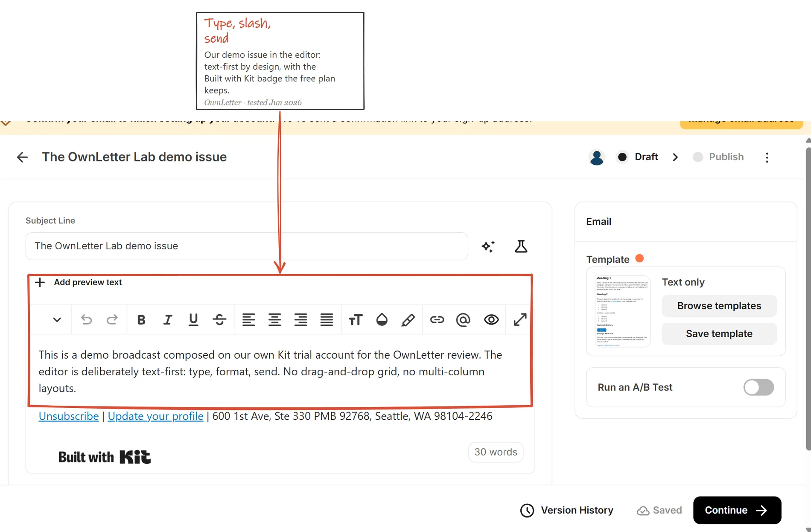
Task: Open the font size tool
Action: coord(356,319)
